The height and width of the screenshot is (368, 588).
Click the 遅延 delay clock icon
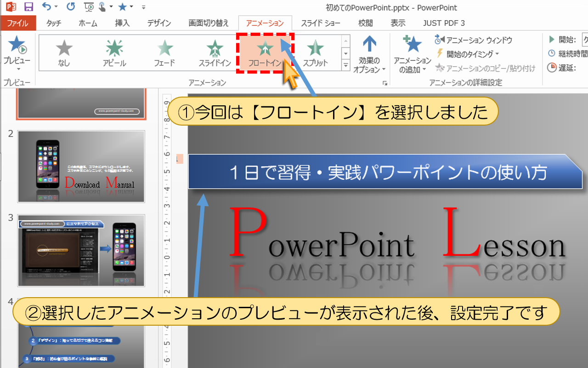coord(552,68)
